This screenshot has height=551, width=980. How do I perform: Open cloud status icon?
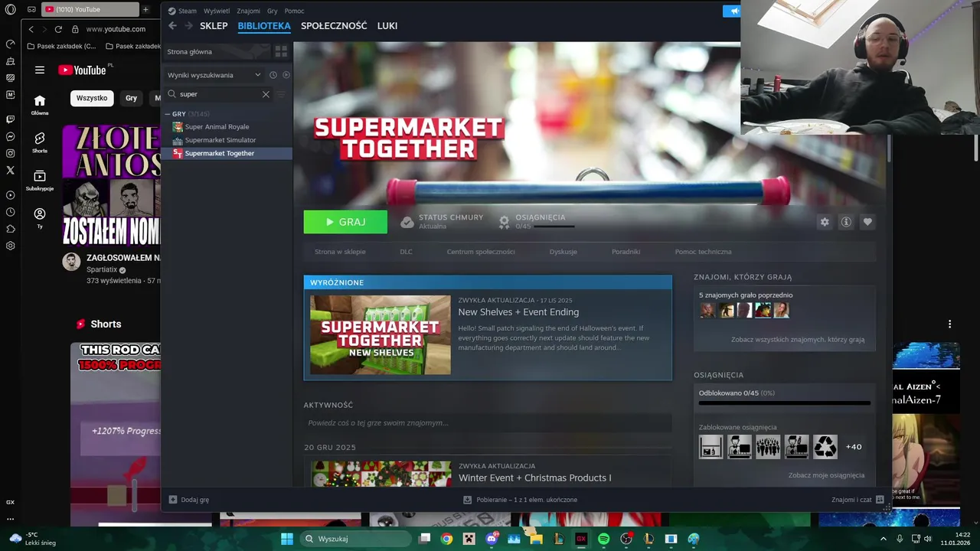point(407,222)
